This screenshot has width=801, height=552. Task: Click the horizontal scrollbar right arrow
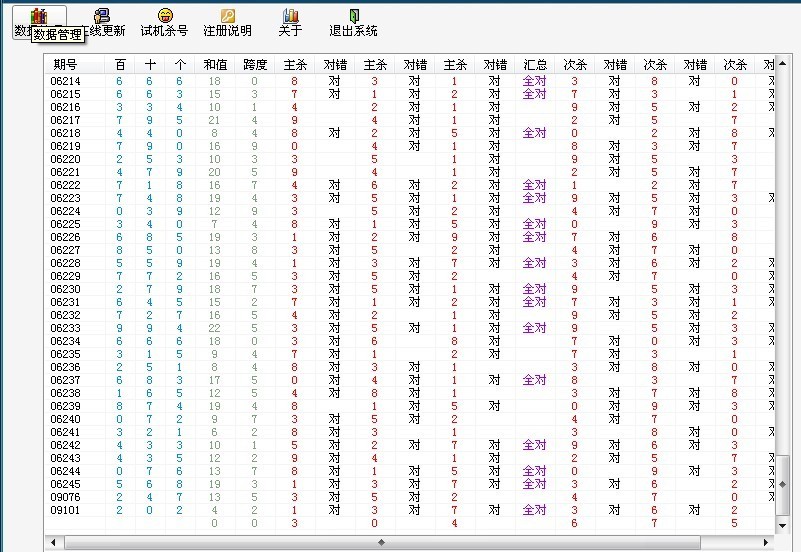pos(765,542)
